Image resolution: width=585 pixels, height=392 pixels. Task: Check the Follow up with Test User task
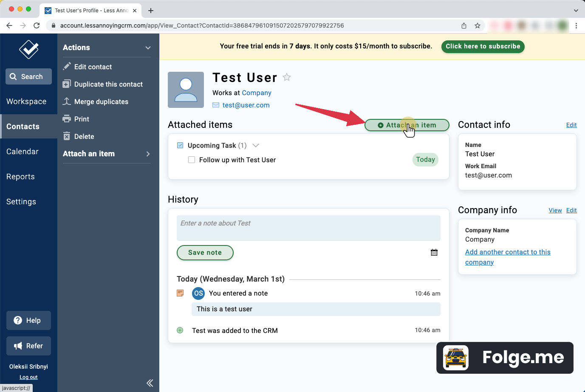pos(192,160)
